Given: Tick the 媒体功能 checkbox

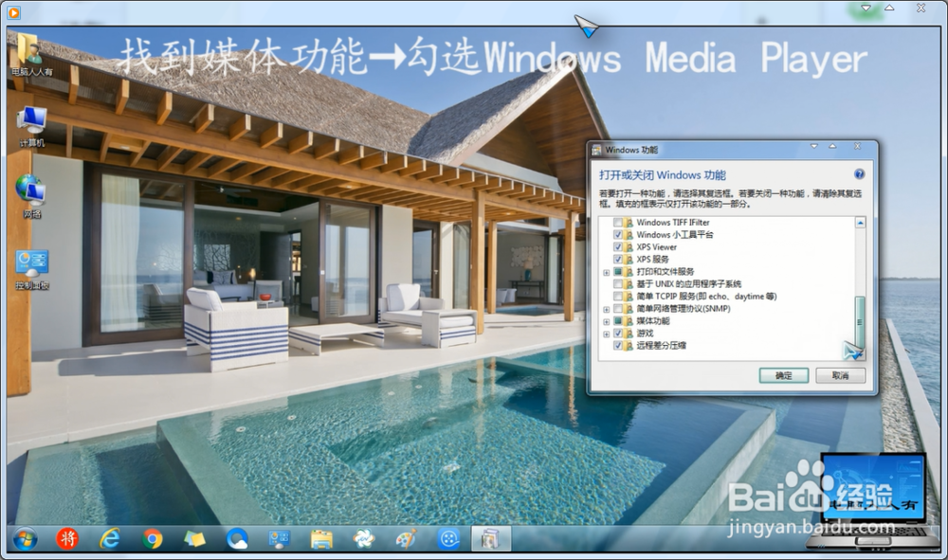Looking at the screenshot, I should pyautogui.click(x=618, y=321).
